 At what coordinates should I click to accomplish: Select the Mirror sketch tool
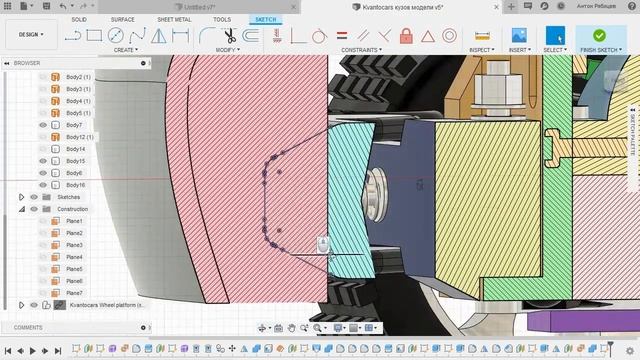tap(158, 36)
